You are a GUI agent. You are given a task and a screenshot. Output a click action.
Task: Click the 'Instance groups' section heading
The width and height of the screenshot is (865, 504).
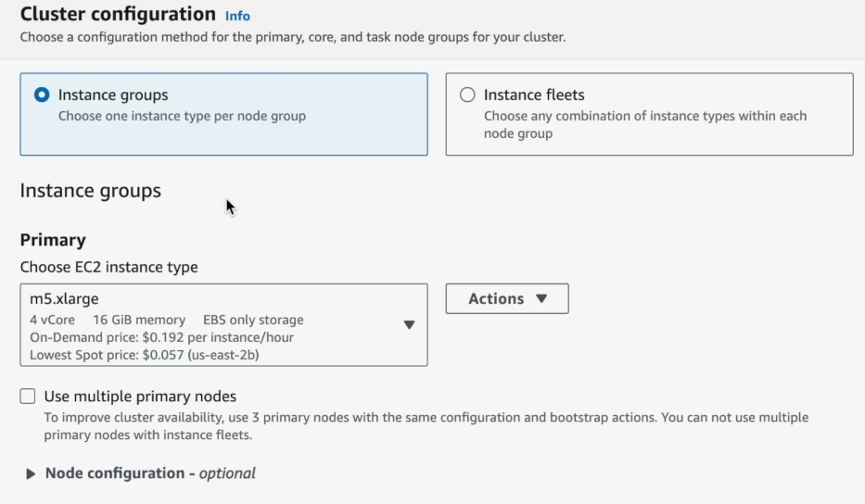91,191
